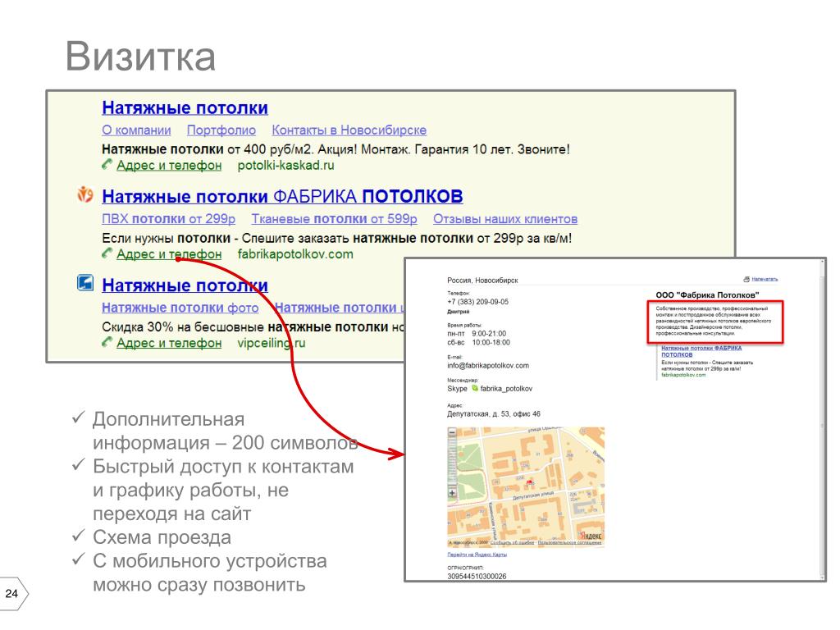Click the Визитка slide title
Viewport: 840px width, 630px height.
[x=140, y=57]
